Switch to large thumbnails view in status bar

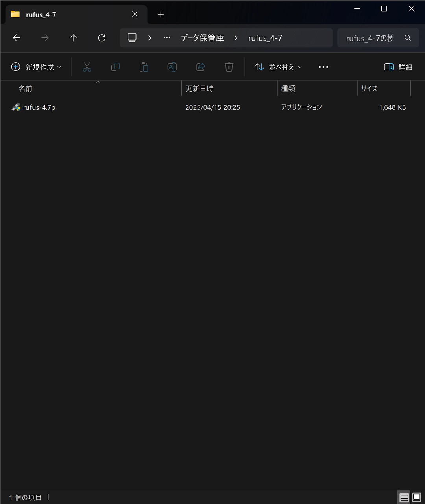click(x=416, y=498)
